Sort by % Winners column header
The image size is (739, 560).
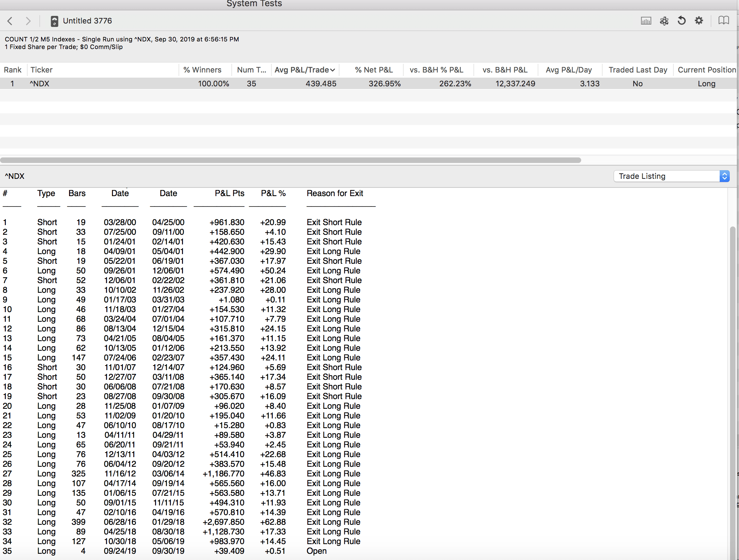click(202, 70)
